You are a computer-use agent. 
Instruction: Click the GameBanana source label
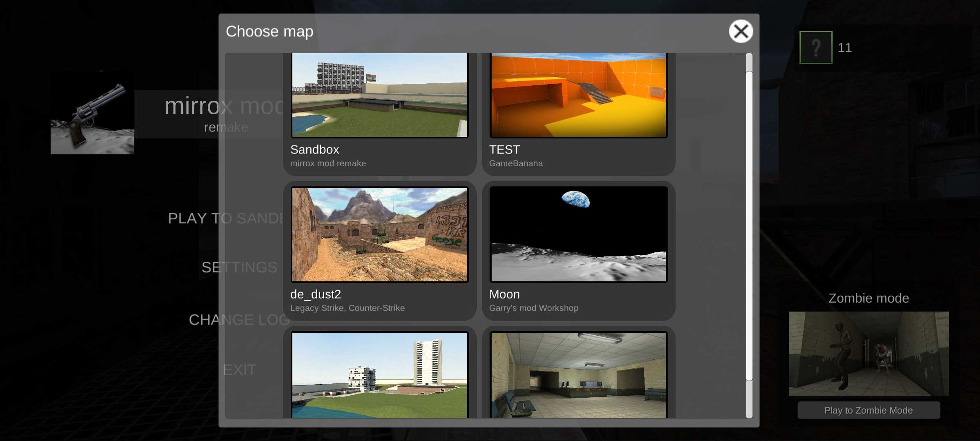pos(516,163)
